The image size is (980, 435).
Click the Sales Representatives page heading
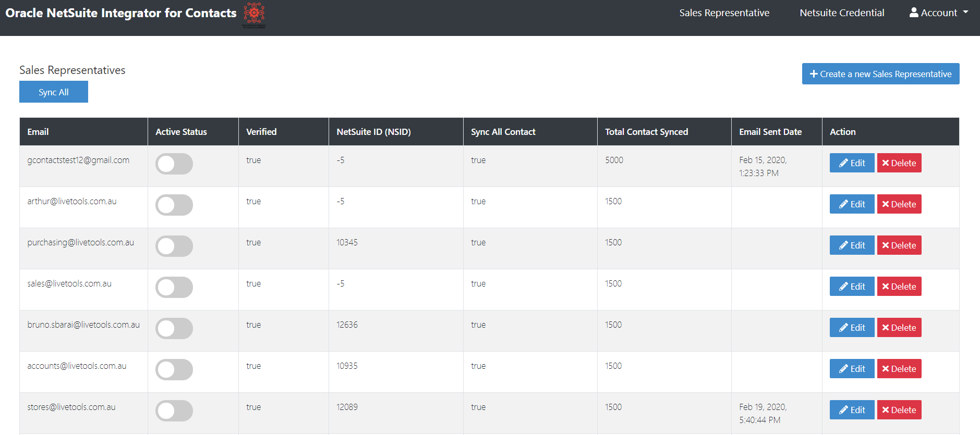(72, 70)
